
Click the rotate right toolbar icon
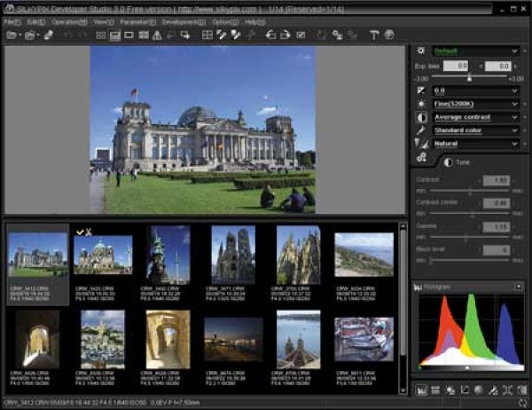click(286, 35)
